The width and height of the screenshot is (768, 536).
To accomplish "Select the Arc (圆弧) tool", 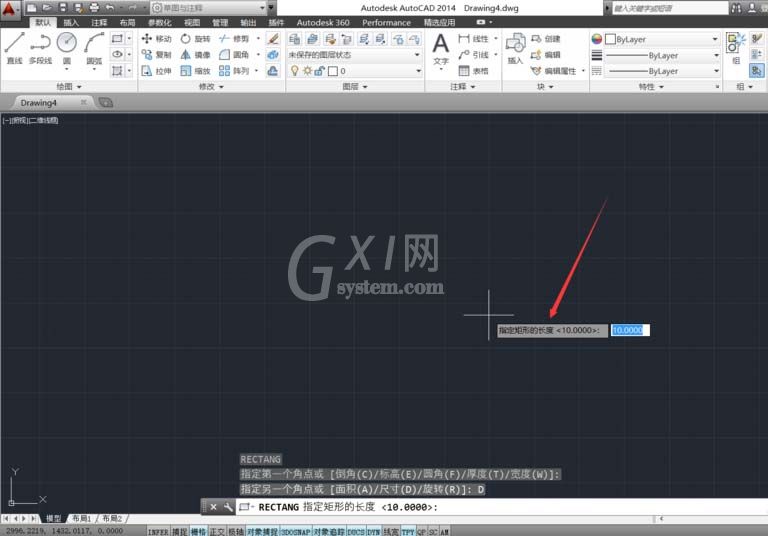I will 94,49.
